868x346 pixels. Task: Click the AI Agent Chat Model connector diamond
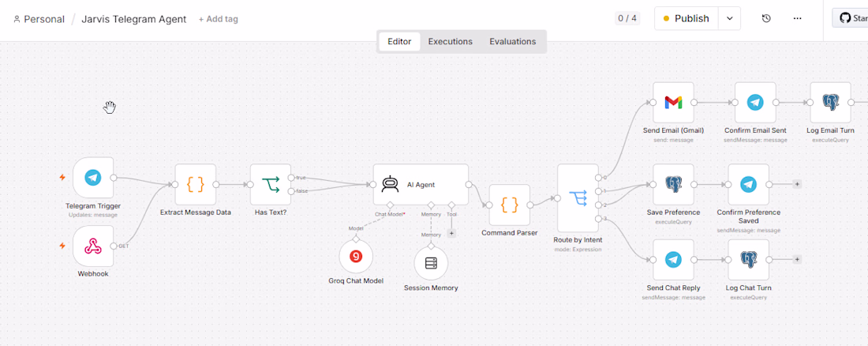[390, 205]
